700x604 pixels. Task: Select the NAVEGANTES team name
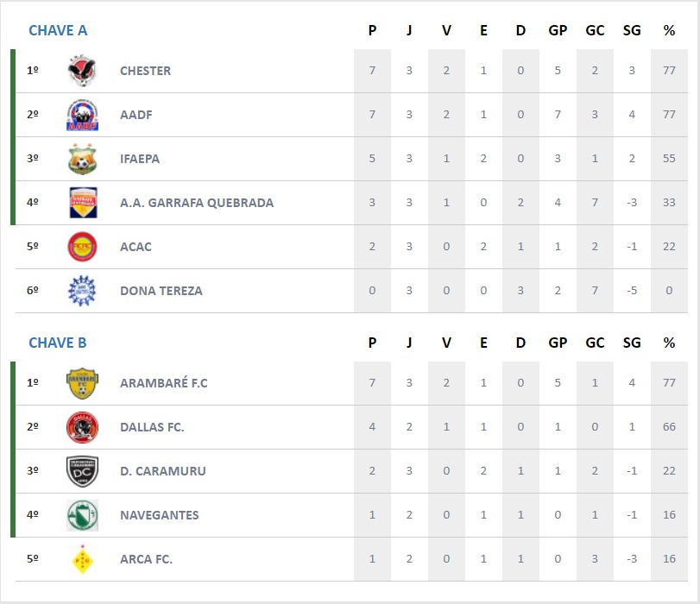point(160,515)
